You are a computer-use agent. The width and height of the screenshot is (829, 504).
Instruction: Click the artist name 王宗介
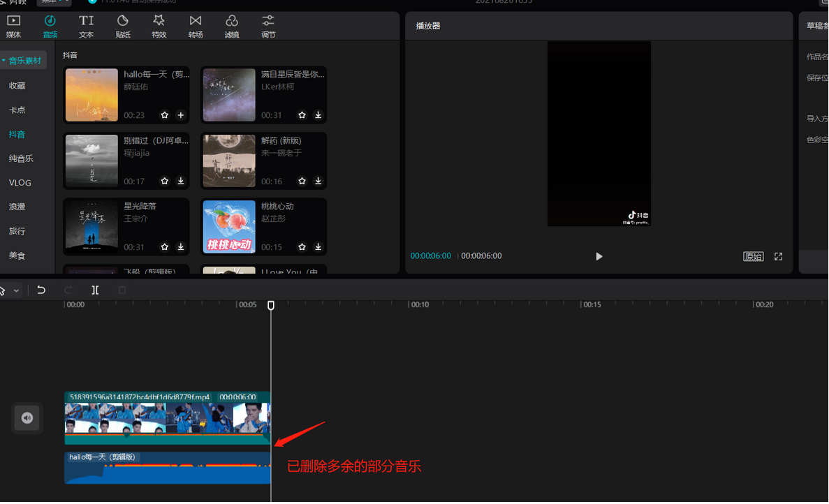coord(136,218)
